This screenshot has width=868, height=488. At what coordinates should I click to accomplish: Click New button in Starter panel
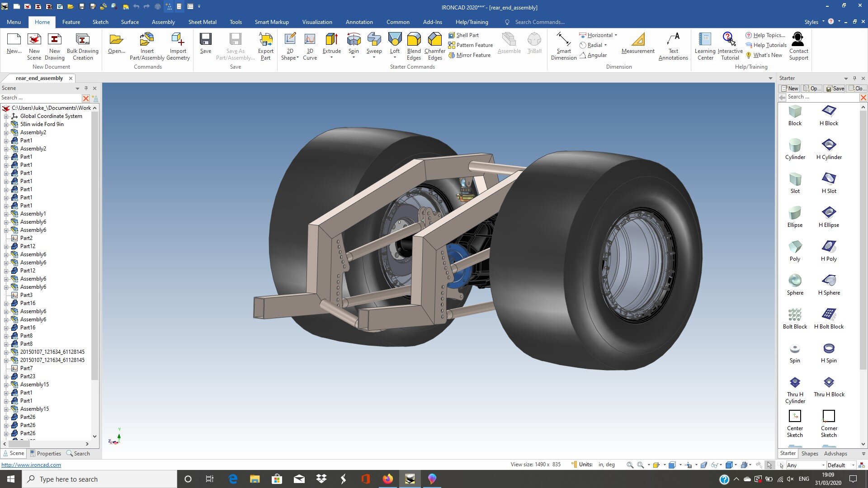pyautogui.click(x=789, y=89)
